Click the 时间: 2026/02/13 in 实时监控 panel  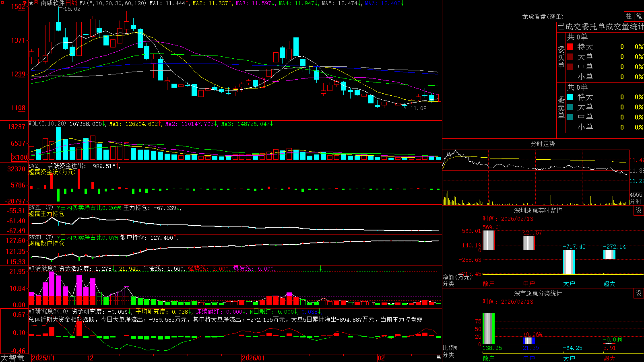[x=508, y=219]
